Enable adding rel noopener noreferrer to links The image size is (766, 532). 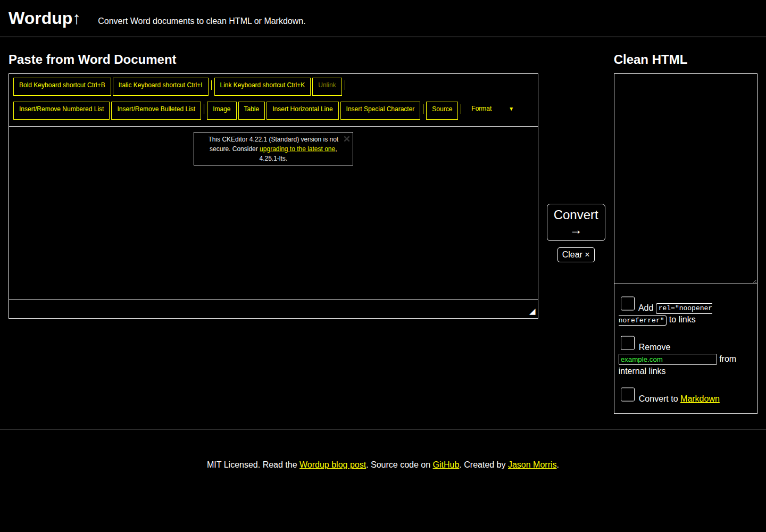pyautogui.click(x=628, y=304)
